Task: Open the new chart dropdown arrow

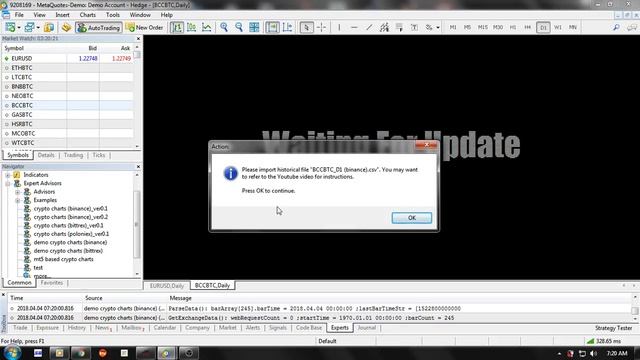Action: coord(19,27)
